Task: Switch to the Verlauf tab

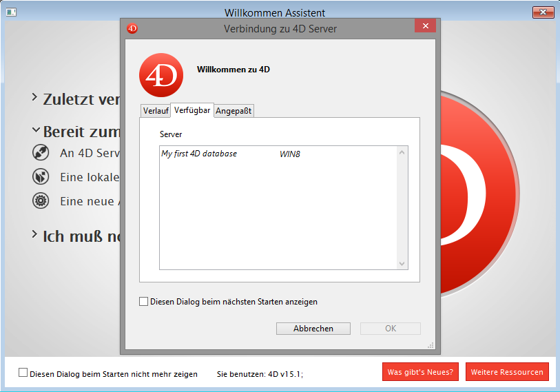Action: [x=155, y=111]
